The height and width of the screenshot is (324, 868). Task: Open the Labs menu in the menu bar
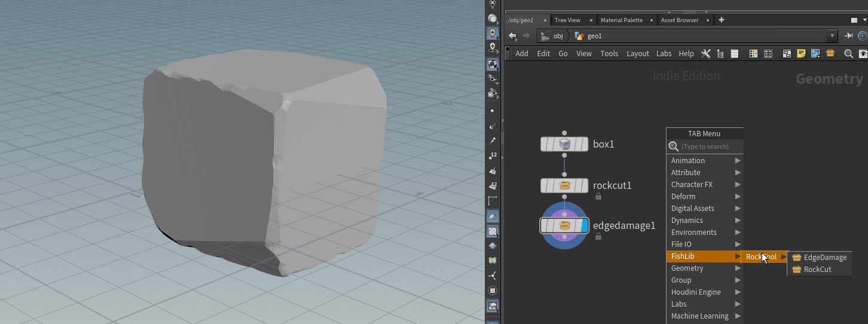click(664, 54)
